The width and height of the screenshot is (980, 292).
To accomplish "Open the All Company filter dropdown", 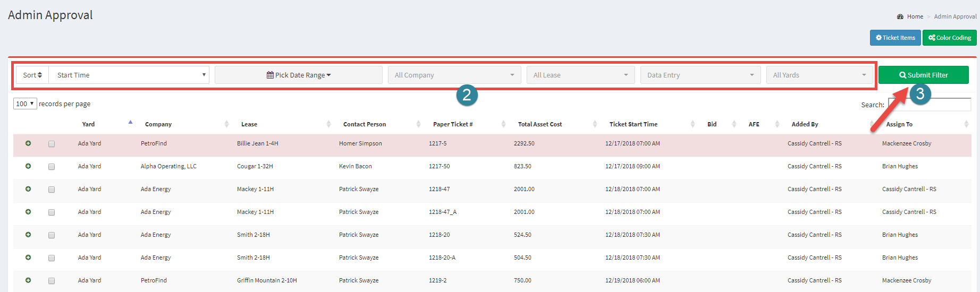I will pos(454,75).
